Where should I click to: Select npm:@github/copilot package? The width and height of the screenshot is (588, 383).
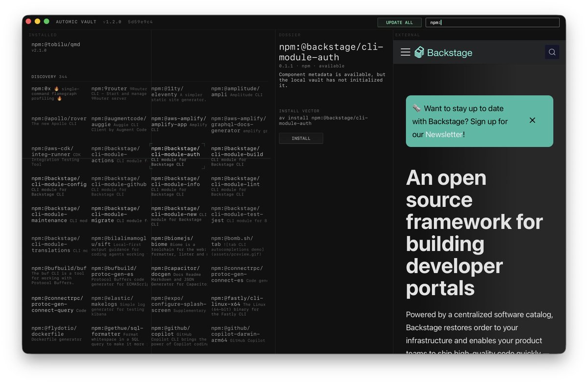click(x=179, y=335)
